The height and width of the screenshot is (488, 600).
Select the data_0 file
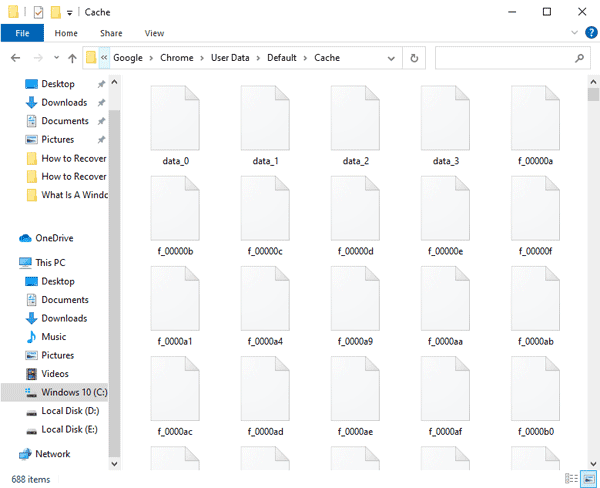175,126
